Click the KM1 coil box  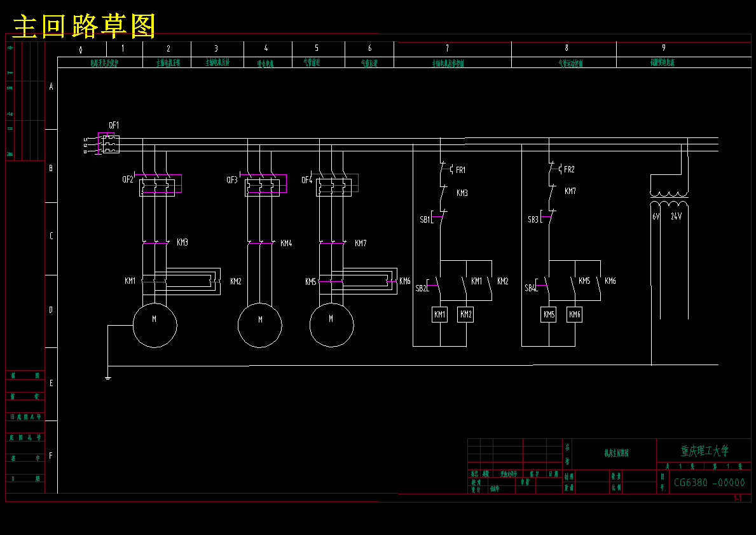(440, 314)
